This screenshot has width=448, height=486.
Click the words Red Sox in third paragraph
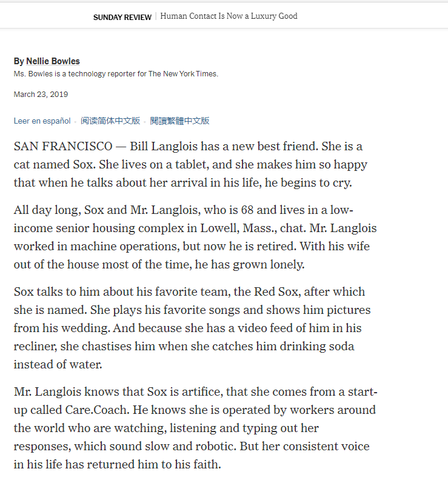point(276,291)
